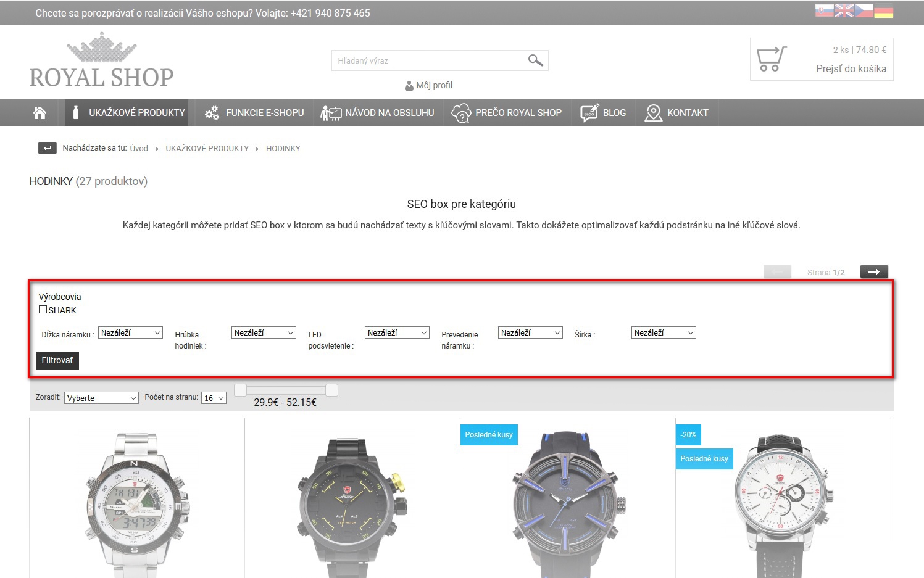
Task: Open the Zoradiť sort dropdown
Action: 101,398
